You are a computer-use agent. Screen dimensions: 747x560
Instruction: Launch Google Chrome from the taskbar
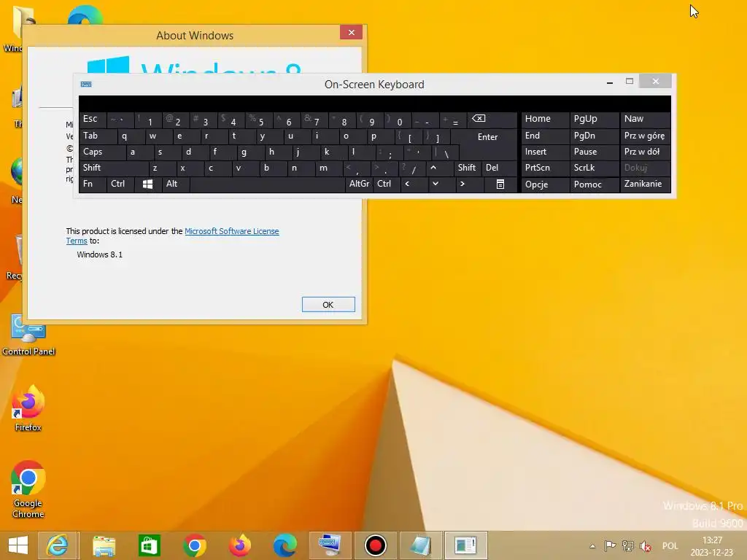pos(194,545)
